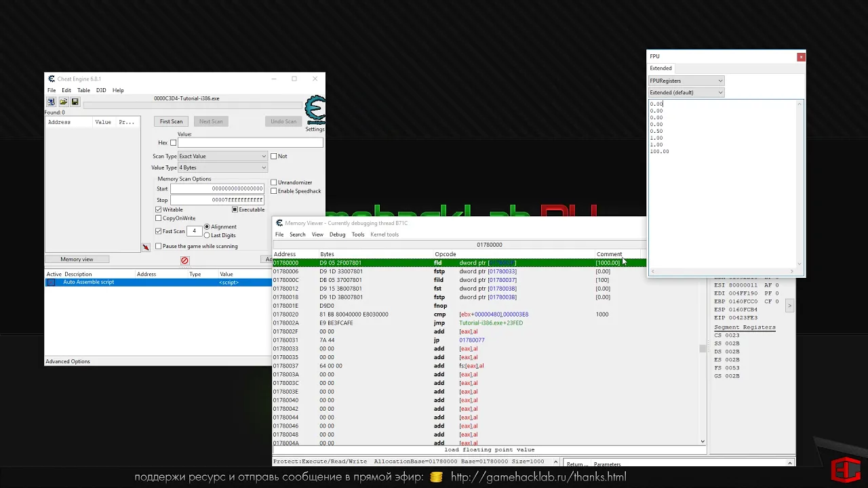868x488 pixels.
Task: Open Memory Viewer Tools menu
Action: click(358, 235)
